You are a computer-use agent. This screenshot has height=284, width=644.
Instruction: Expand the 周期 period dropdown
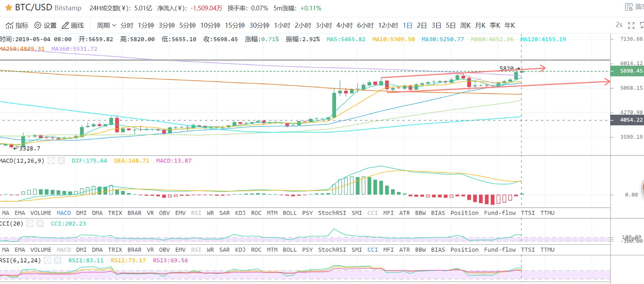pos(106,26)
